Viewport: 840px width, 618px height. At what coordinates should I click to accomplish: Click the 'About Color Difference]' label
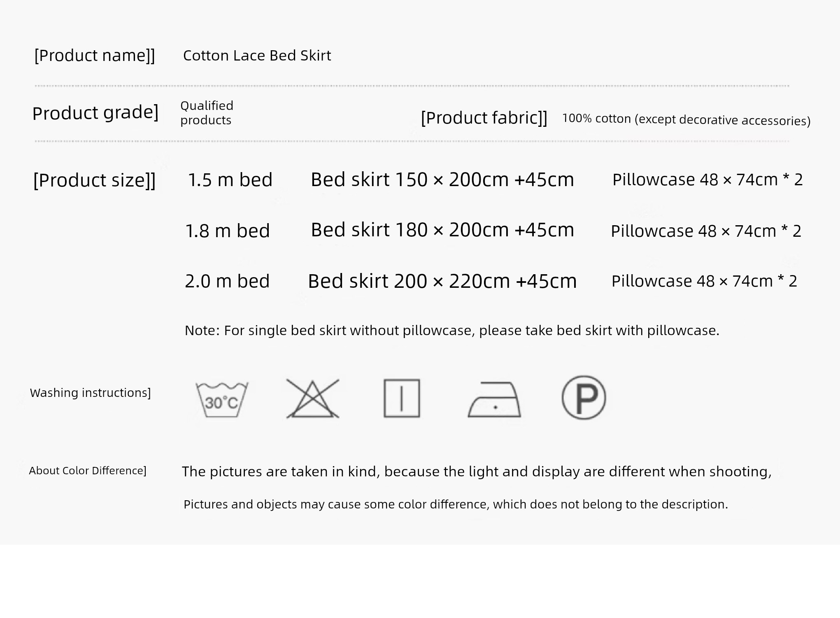point(88,471)
